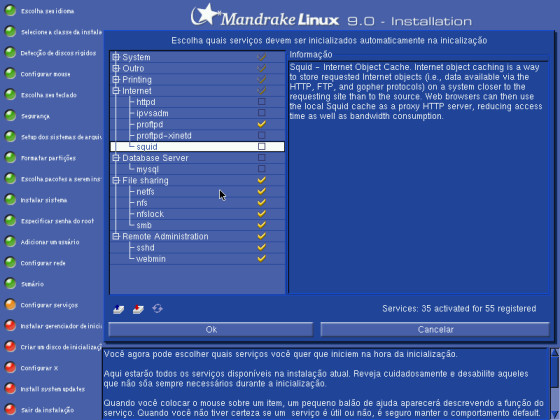Image resolution: width=560 pixels, height=420 pixels.
Task: Click green bullet beside Configurar mouse step
Action: [x=10, y=74]
